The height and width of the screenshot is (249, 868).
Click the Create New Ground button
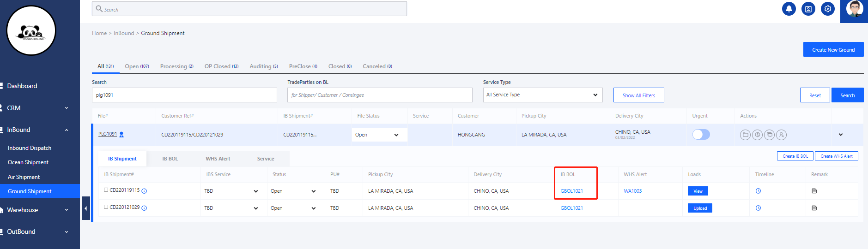(x=833, y=50)
